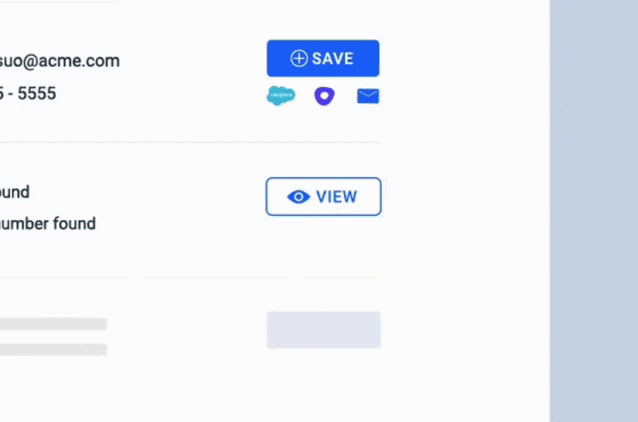Image resolution: width=638 pixels, height=422 pixels.
Task: Toggle the eye icon in VIEW button
Action: [x=299, y=197]
